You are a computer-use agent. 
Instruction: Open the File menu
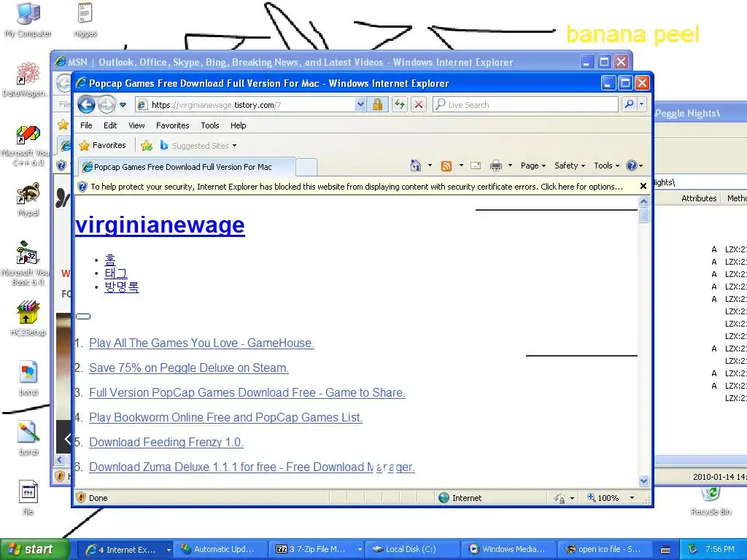[x=86, y=125]
